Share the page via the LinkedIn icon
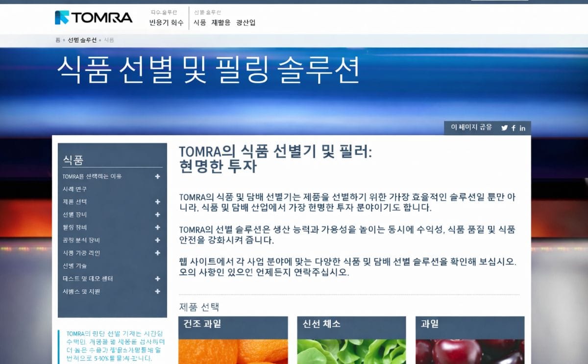The width and height of the screenshot is (588, 364). click(x=522, y=128)
